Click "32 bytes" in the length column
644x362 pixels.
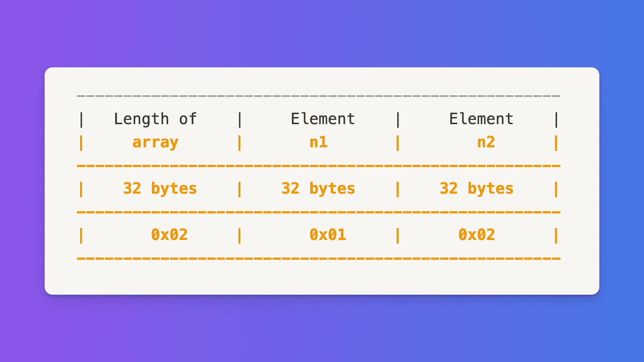(160, 189)
